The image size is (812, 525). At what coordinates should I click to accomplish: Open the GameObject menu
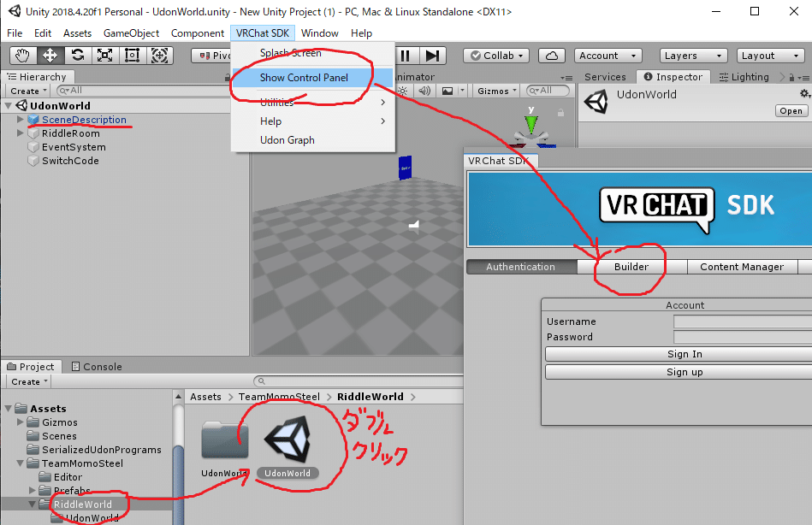(131, 33)
